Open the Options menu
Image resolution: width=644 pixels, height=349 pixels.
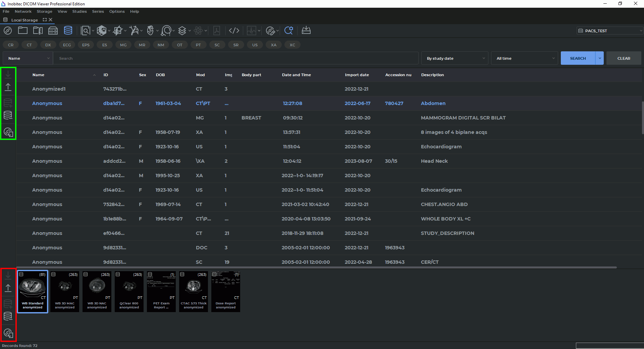117,11
